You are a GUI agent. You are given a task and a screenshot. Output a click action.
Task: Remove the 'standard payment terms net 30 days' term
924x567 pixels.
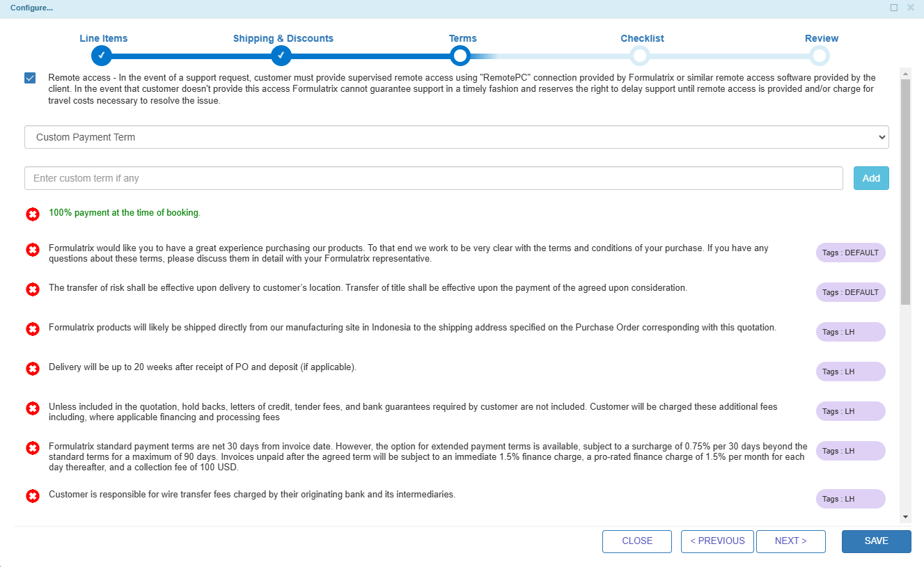(x=32, y=448)
